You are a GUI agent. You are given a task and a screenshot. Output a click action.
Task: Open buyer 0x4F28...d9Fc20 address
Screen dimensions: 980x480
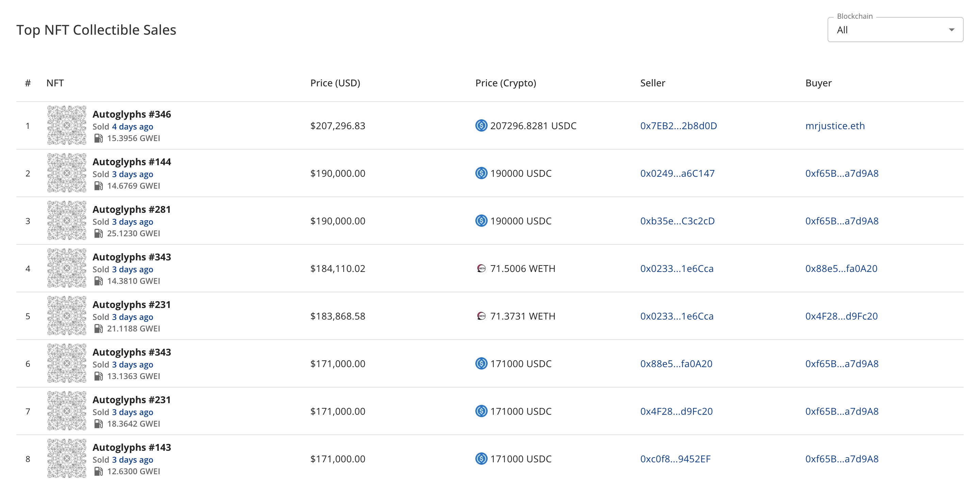[x=841, y=316]
